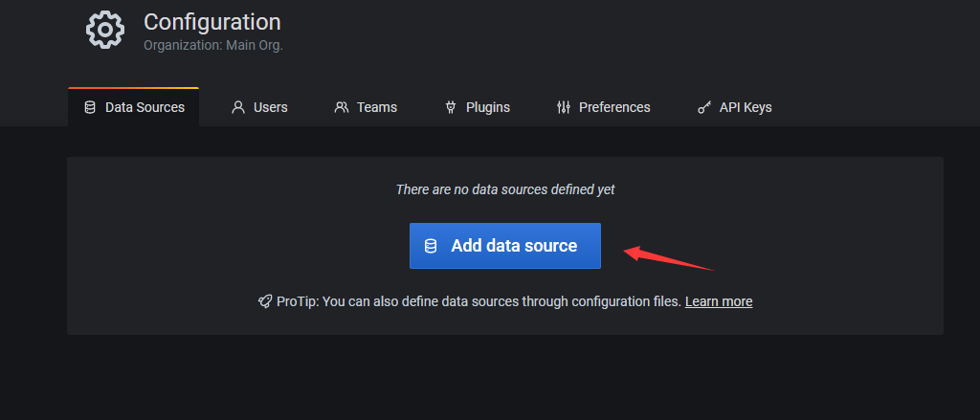Image resolution: width=980 pixels, height=420 pixels.
Task: Switch to the API Keys tab
Action: (x=746, y=107)
